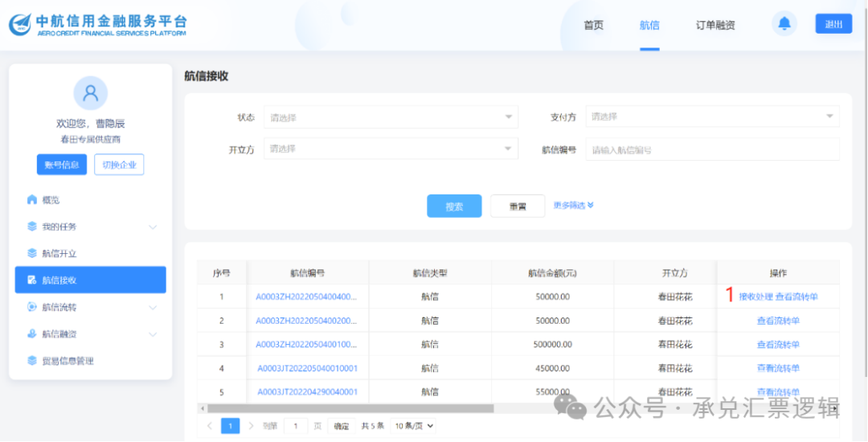Image resolution: width=868 pixels, height=442 pixels.
Task: Click the 航信金额(元) column header
Action: pyautogui.click(x=552, y=272)
